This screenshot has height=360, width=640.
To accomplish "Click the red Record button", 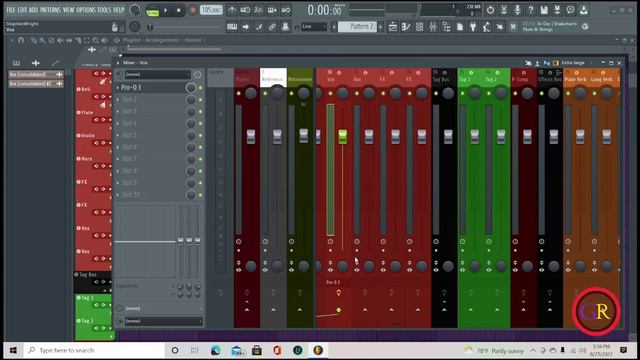I will (192, 10).
